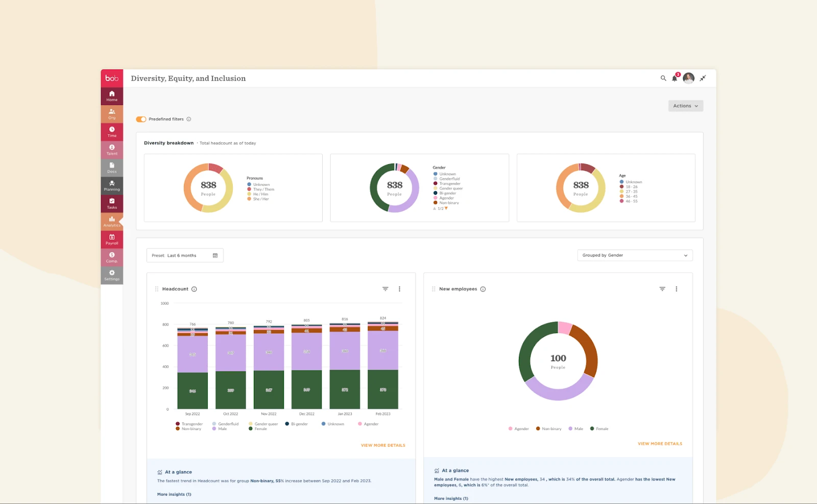
Task: Toggle the Female series in Headcount legend
Action: (259, 429)
